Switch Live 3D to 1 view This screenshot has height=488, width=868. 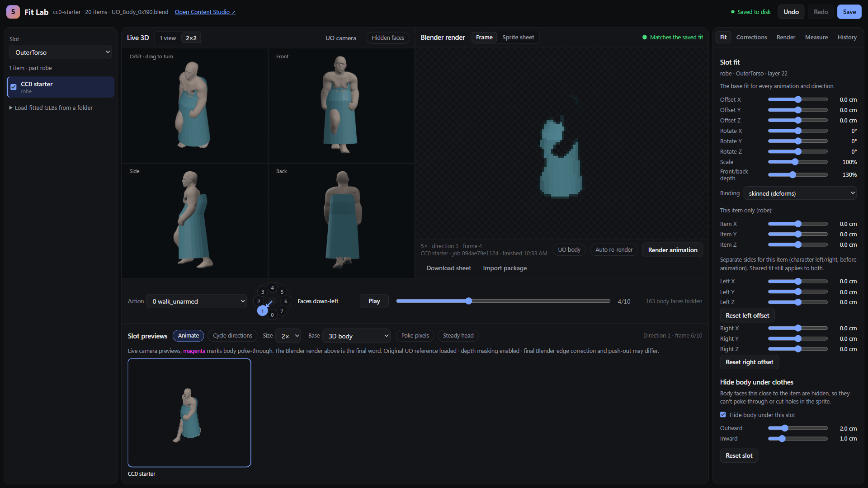coord(168,38)
